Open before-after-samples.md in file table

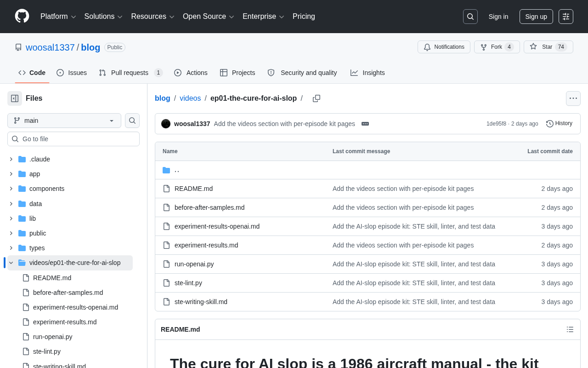click(x=209, y=207)
